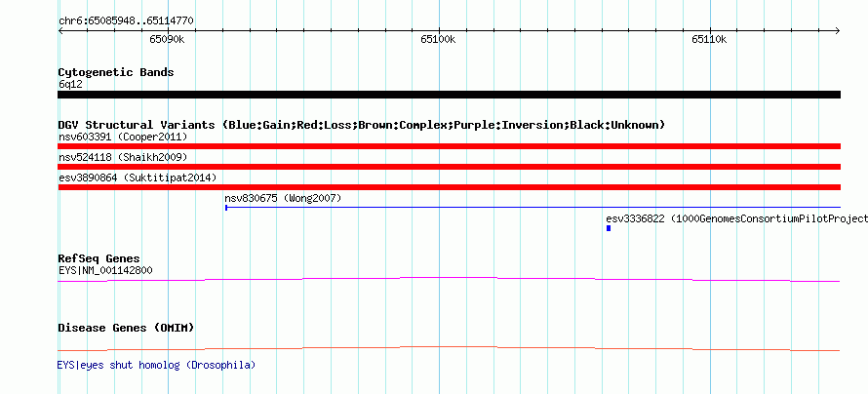
Task: Click the RefSeq Genes track title
Action: 99,258
